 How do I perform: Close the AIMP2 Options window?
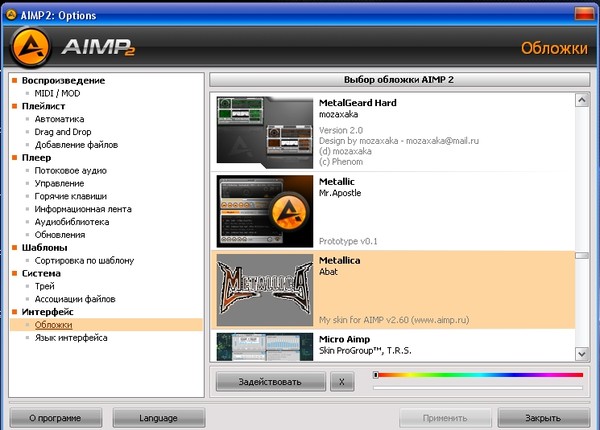pos(584,15)
